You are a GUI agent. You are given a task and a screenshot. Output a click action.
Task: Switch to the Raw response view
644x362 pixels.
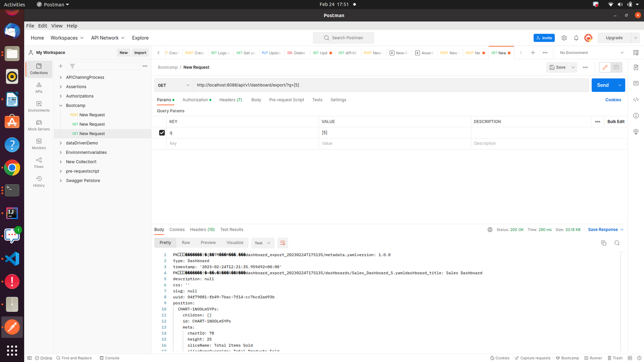tap(186, 243)
